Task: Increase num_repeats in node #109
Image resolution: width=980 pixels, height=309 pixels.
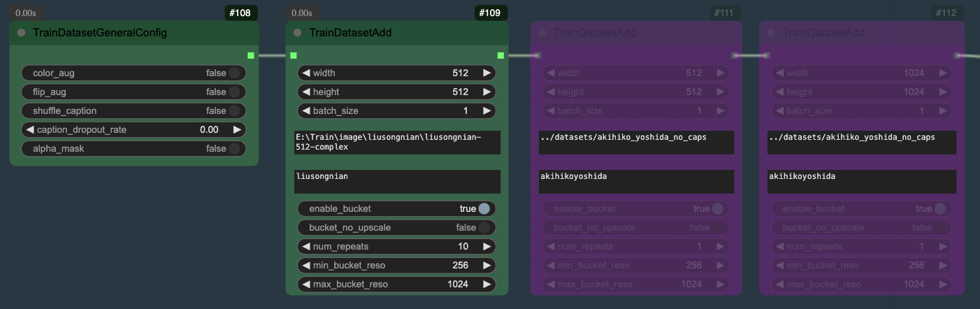Action: click(x=487, y=246)
